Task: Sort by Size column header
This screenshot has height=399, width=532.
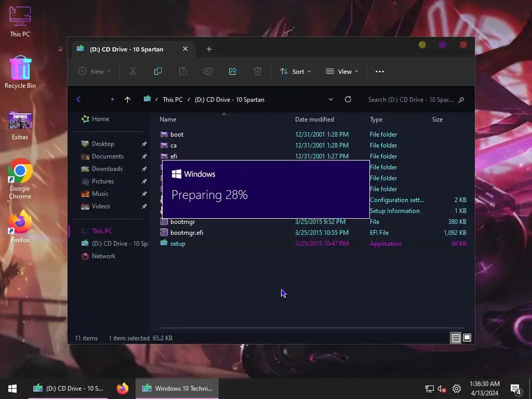Action: tap(437, 119)
